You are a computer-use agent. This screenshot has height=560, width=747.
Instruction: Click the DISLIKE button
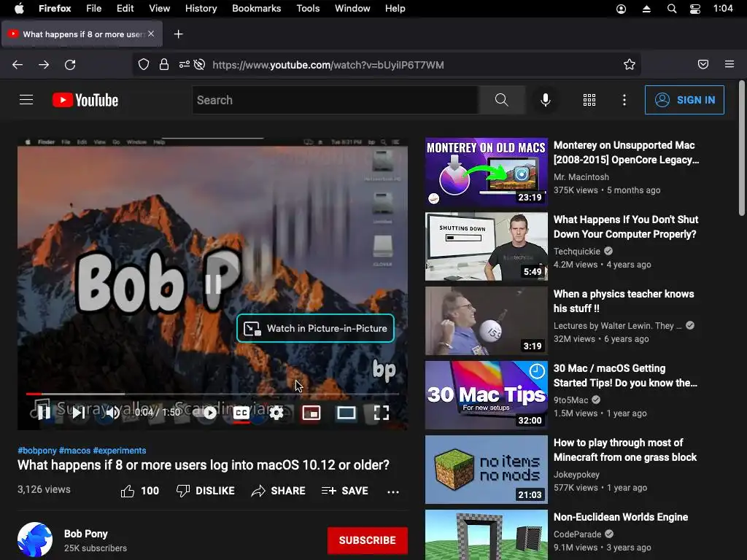pyautogui.click(x=205, y=491)
